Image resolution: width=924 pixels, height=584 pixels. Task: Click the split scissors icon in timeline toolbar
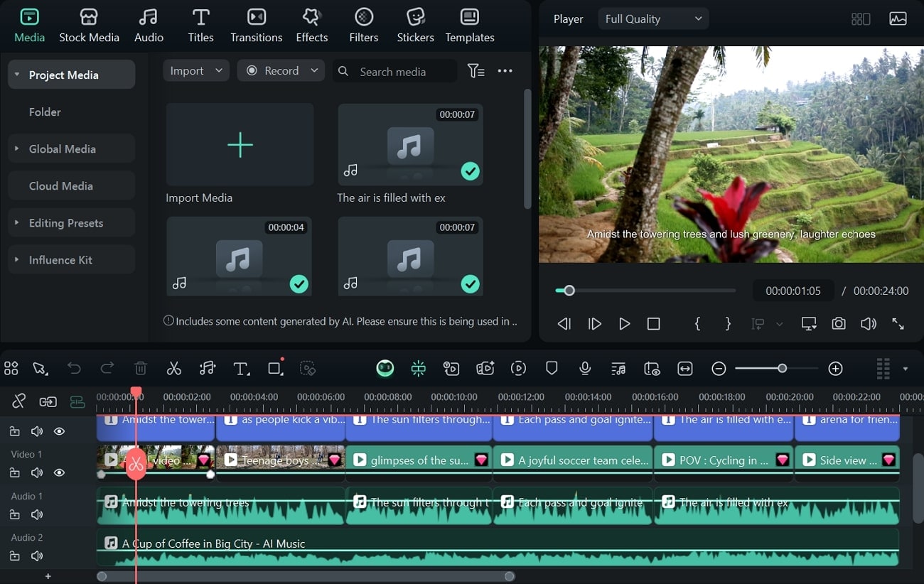coord(173,368)
